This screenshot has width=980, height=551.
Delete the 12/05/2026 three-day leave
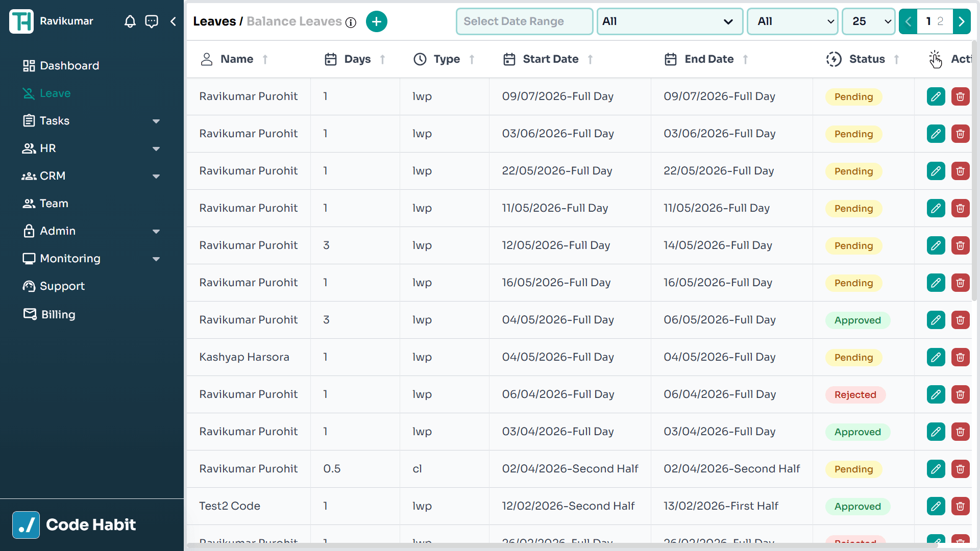tap(961, 245)
